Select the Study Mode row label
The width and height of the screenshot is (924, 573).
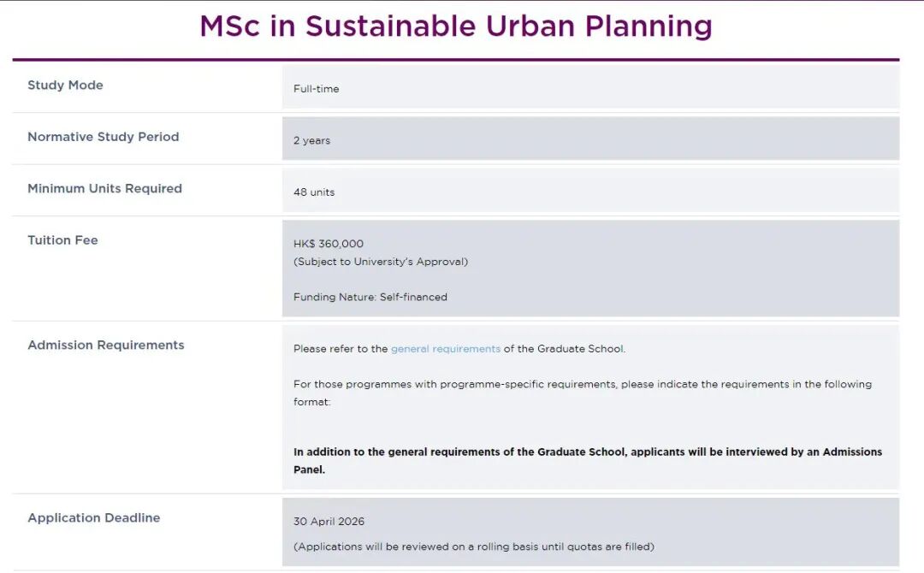click(65, 85)
